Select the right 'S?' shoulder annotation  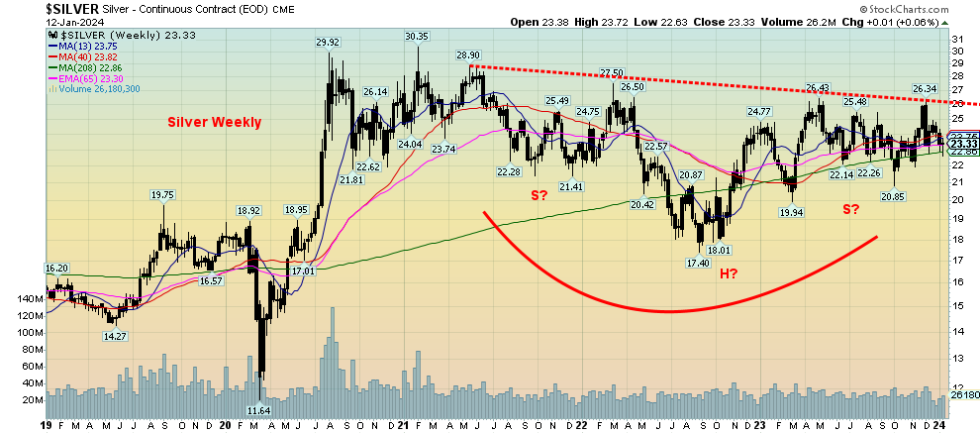852,209
